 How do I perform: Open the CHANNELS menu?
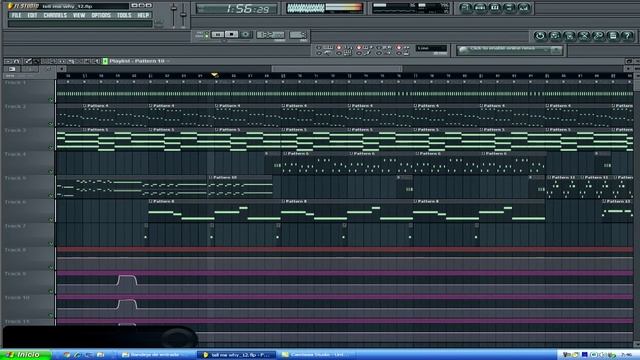coord(55,15)
